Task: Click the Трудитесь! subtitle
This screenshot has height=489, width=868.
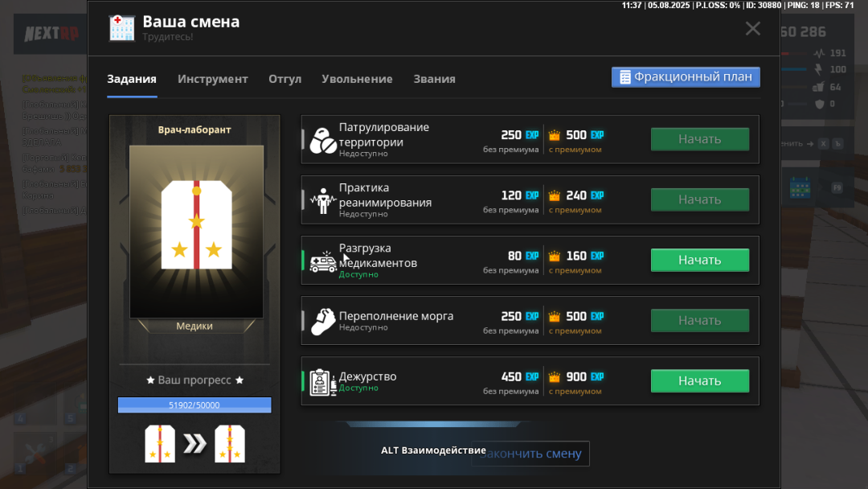Action: pyautogui.click(x=168, y=37)
